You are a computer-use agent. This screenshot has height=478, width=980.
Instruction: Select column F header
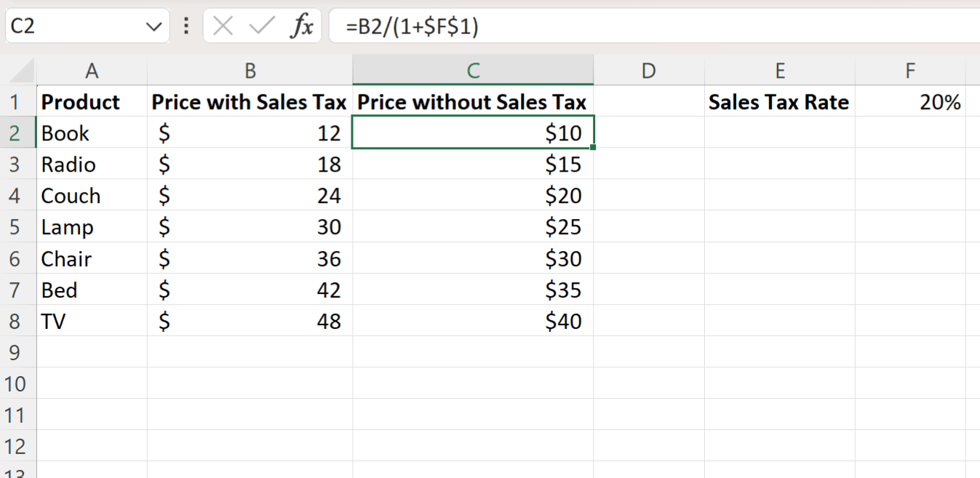point(910,71)
